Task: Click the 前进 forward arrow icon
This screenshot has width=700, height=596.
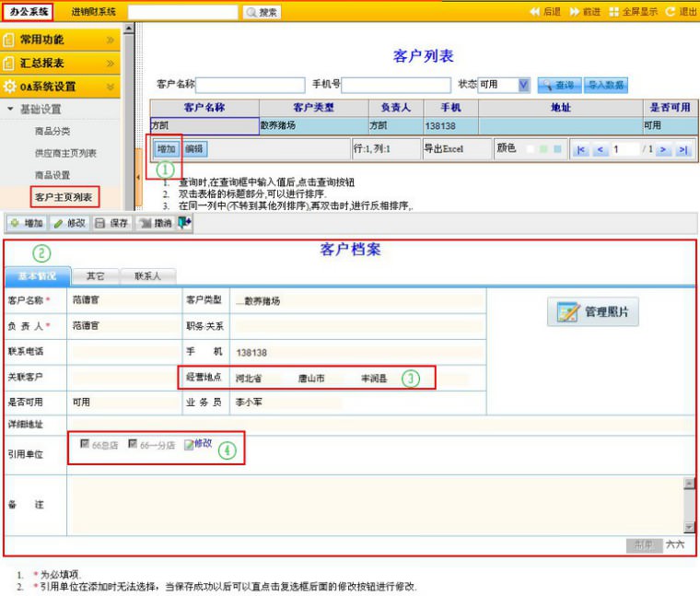Action: tap(575, 12)
